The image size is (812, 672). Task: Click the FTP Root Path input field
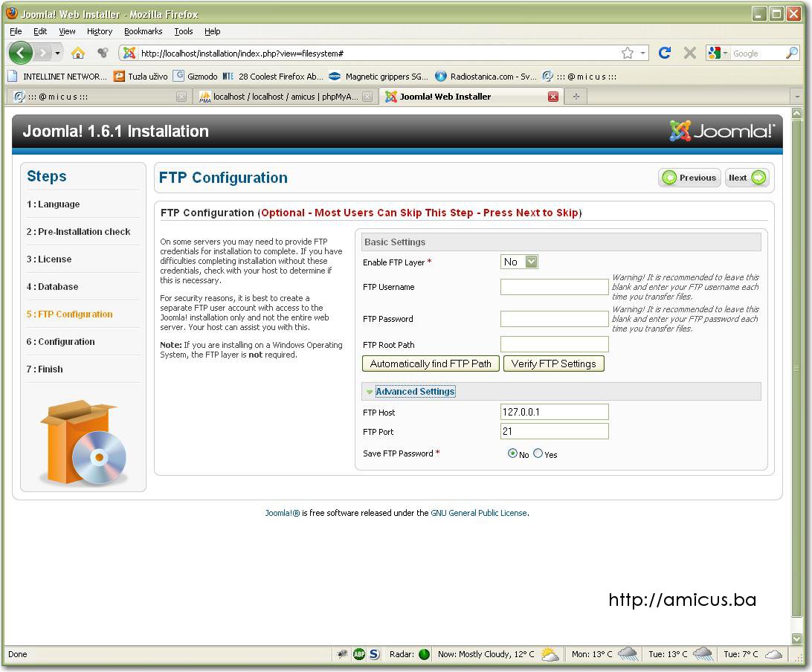[x=554, y=344]
